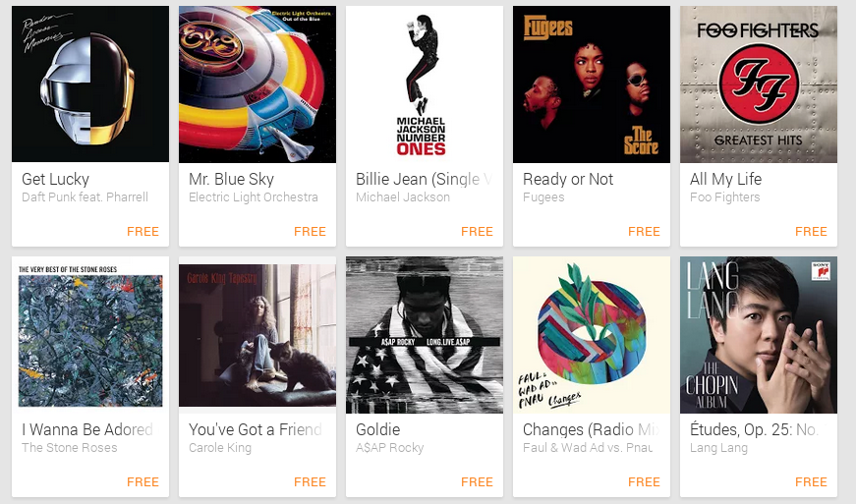Click the A$AP Rocky Long.Live.A$AP cover
Viewport: 856px width, 504px height.
coord(425,335)
